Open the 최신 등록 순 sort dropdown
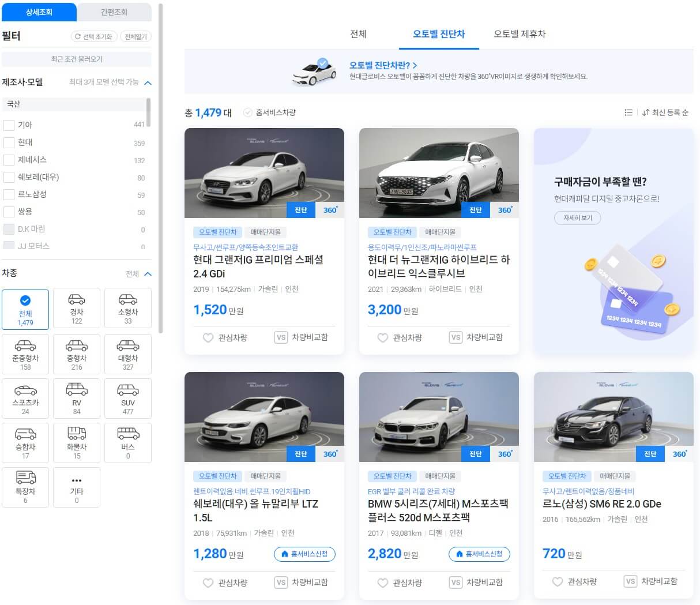This screenshot has width=700, height=605. [665, 112]
